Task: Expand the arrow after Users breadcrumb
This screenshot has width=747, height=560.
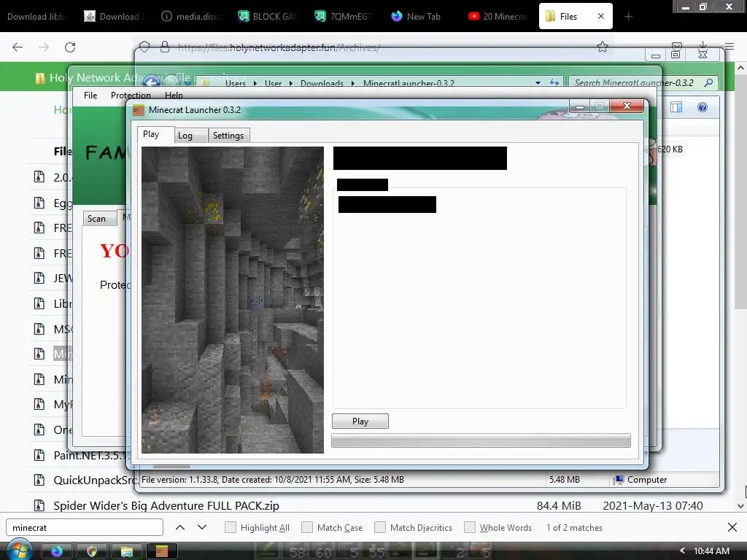Action: (255, 83)
